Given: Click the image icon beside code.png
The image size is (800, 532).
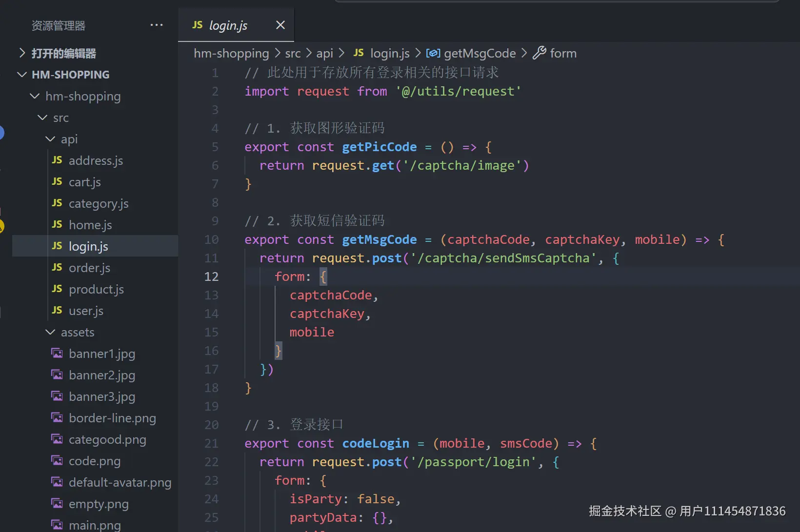Looking at the screenshot, I should (x=57, y=460).
